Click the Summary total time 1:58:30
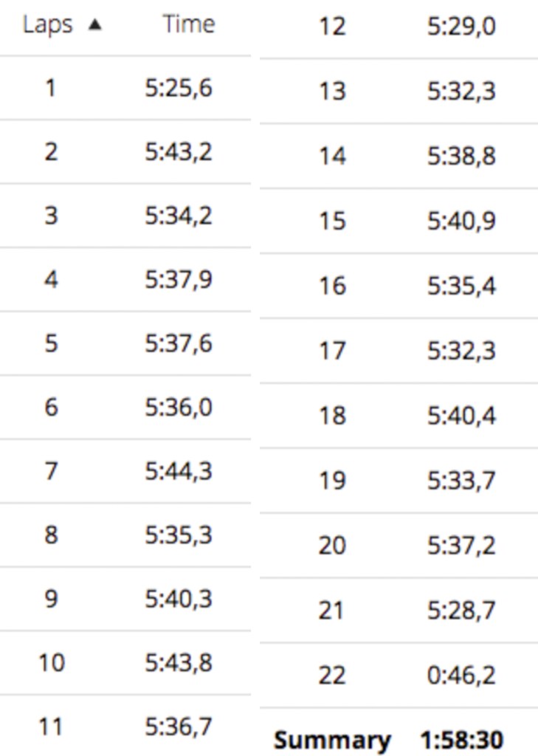The height and width of the screenshot is (756, 538). 462,740
